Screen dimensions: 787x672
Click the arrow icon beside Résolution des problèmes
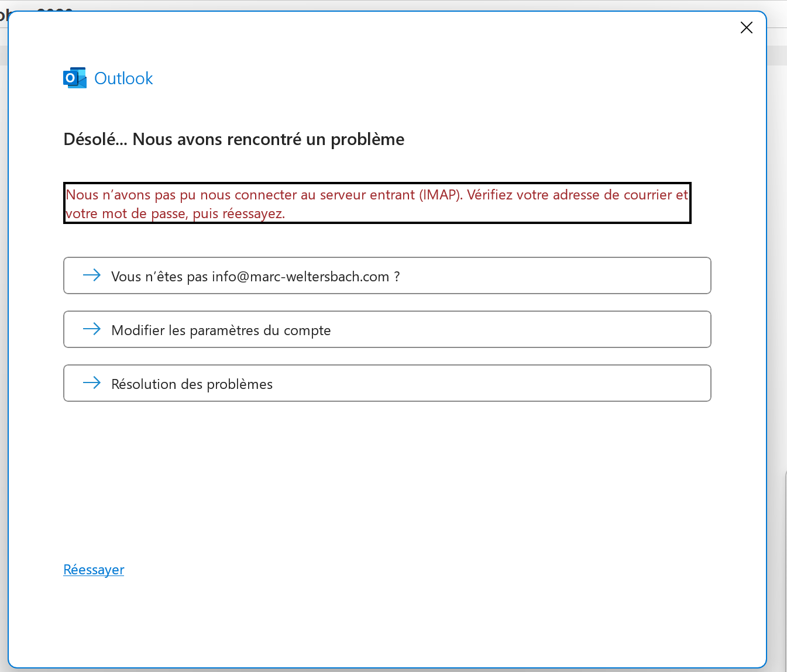(x=92, y=383)
